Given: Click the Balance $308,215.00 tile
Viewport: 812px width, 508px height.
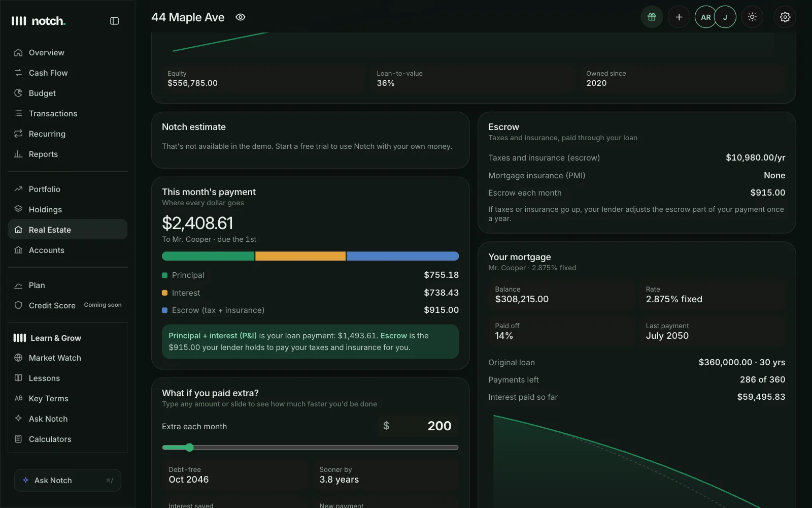Looking at the screenshot, I should [x=561, y=295].
